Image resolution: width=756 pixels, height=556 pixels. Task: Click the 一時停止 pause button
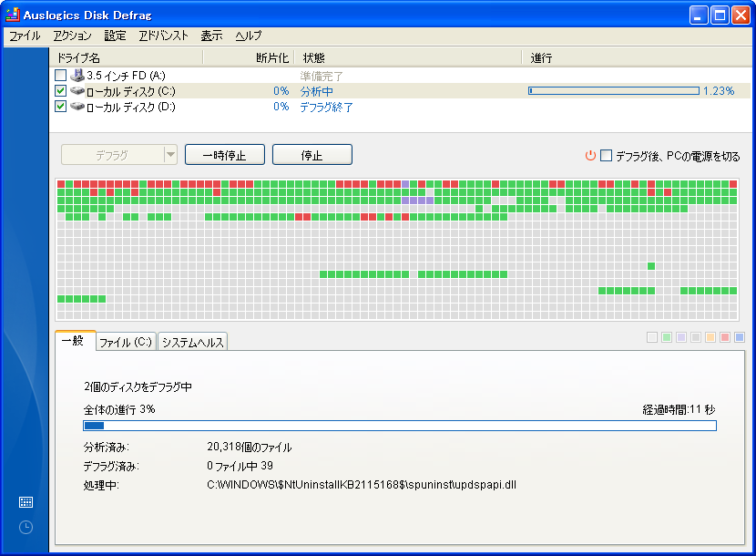point(225,155)
